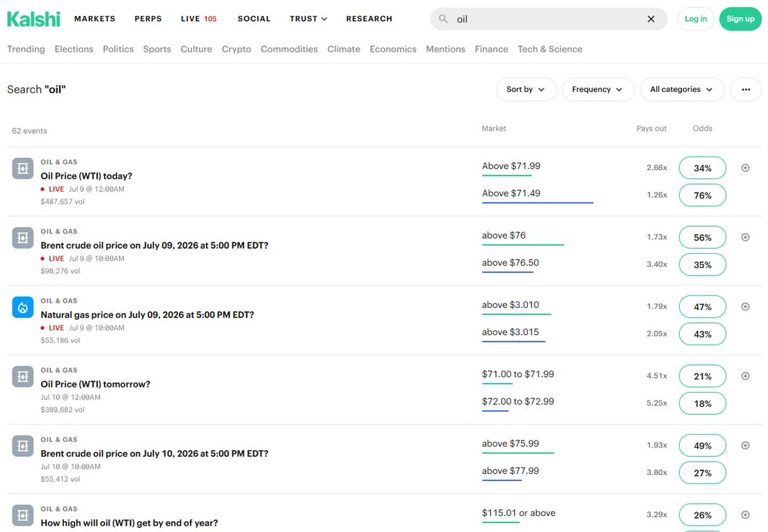Select the Politics category tab

[118, 49]
